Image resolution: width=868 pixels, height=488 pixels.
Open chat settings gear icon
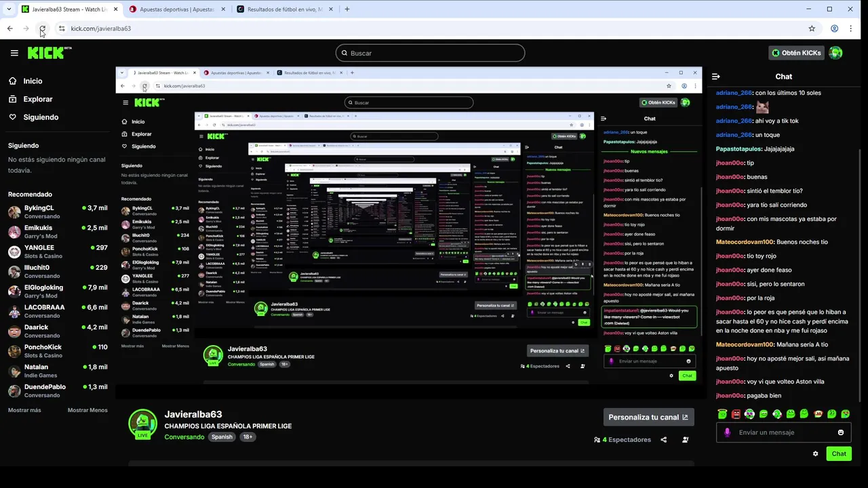[x=815, y=453]
